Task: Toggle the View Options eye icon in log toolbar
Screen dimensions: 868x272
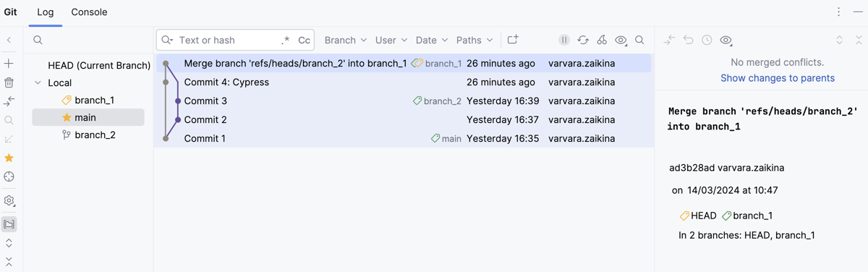Action: click(x=621, y=41)
